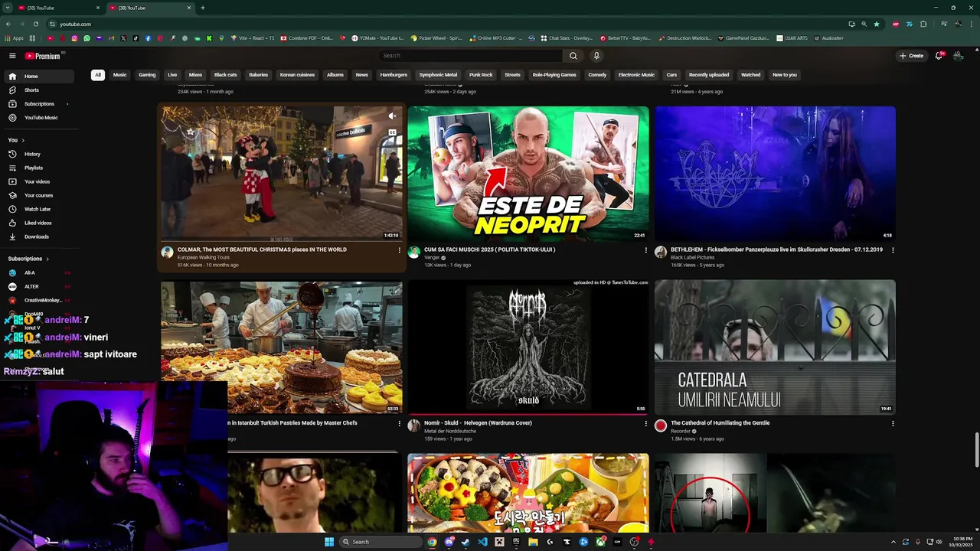Screen dimensions: 980x551
Task: Open options for COLMAR Christmas video
Action: pyautogui.click(x=399, y=250)
